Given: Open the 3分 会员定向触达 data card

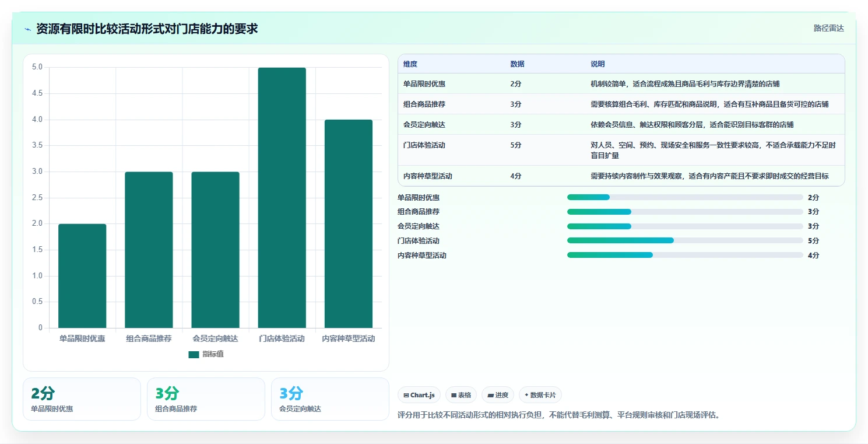Looking at the screenshot, I should (x=330, y=399).
